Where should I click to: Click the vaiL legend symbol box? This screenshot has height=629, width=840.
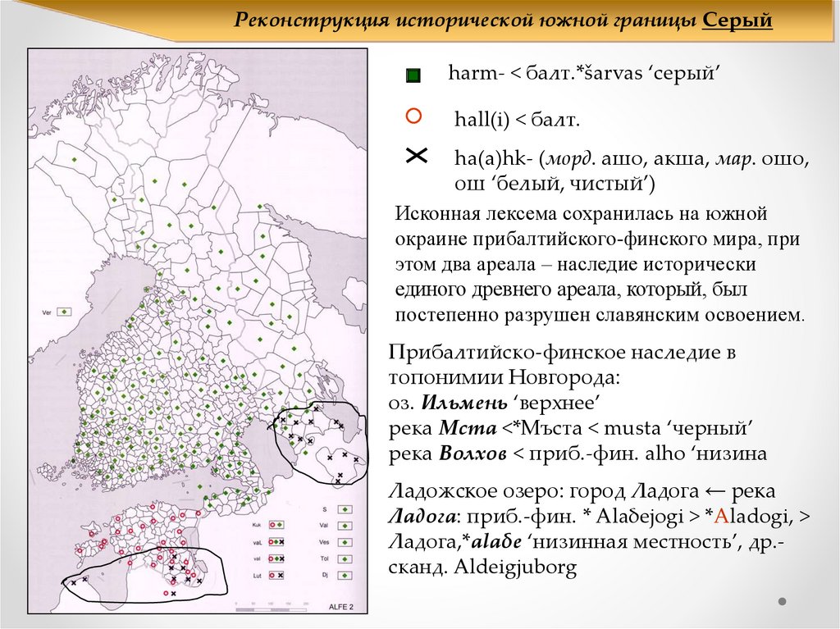pyautogui.click(x=276, y=542)
